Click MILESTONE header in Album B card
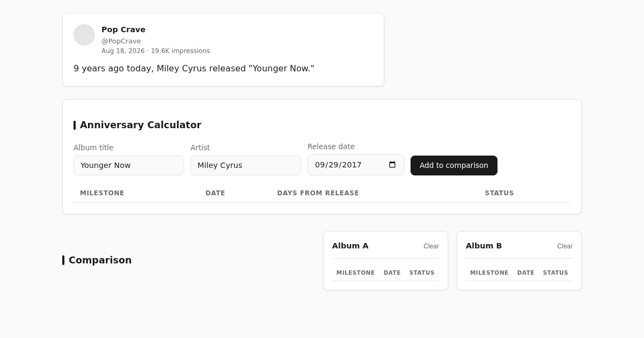Image resolution: width=644 pixels, height=338 pixels. (x=489, y=273)
